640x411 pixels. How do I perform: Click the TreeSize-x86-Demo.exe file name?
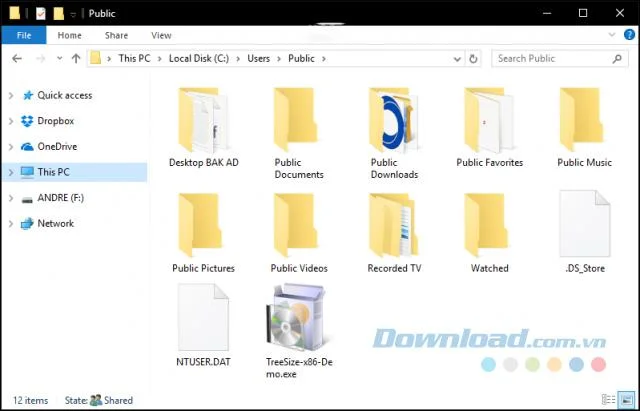coord(299,368)
